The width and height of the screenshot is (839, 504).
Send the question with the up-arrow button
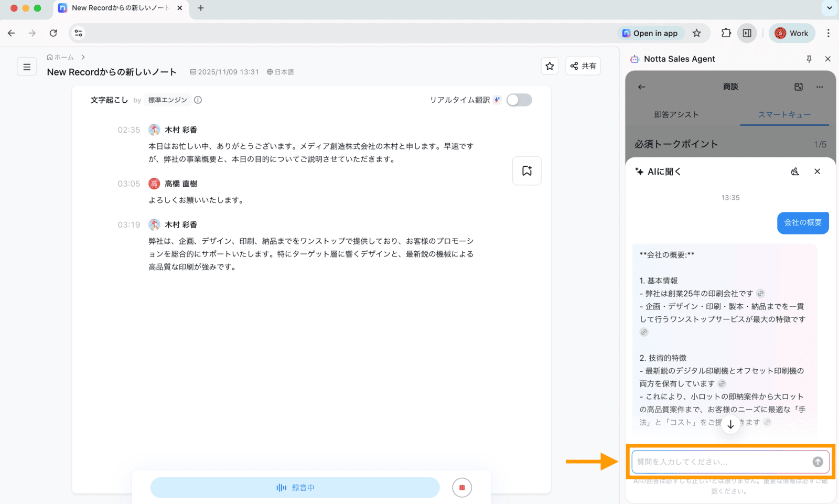818,462
